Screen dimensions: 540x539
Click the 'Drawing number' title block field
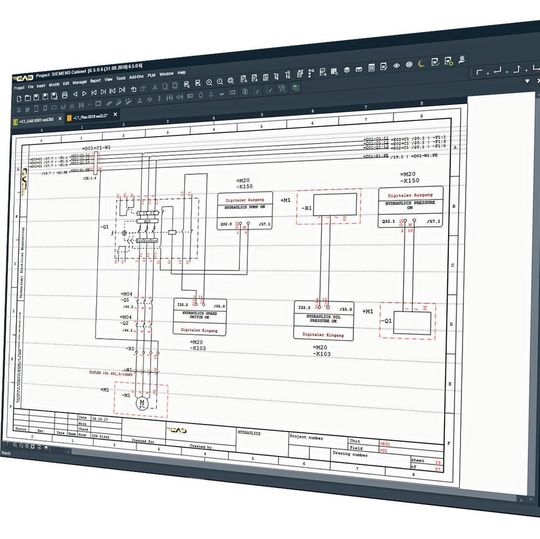(350, 454)
